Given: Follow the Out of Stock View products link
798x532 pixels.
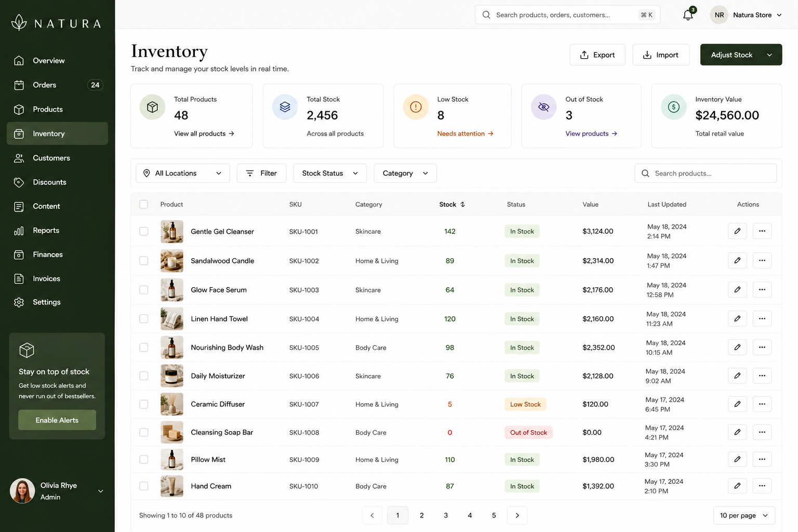Looking at the screenshot, I should pos(591,134).
